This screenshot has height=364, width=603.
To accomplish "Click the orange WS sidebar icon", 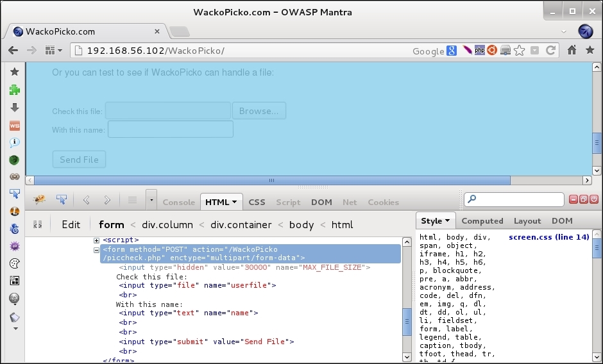I will [15, 126].
